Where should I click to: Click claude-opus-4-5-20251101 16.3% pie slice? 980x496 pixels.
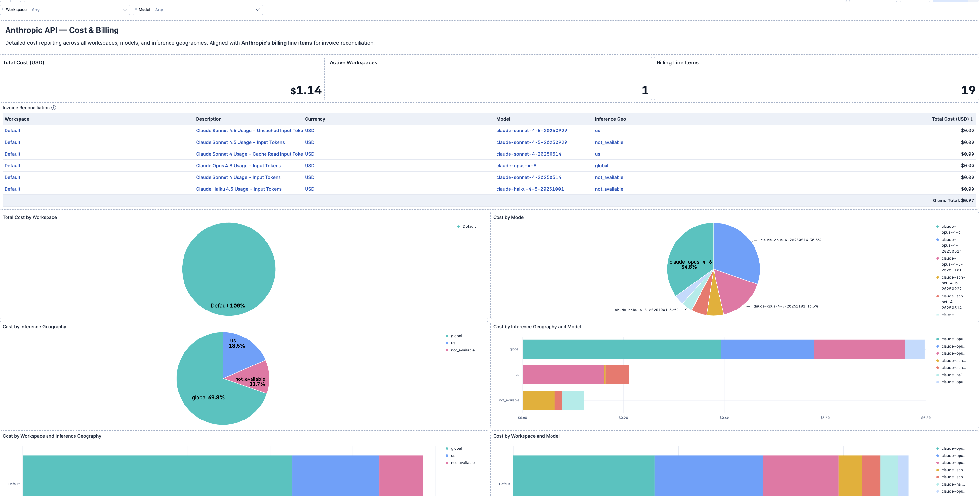coord(734,291)
